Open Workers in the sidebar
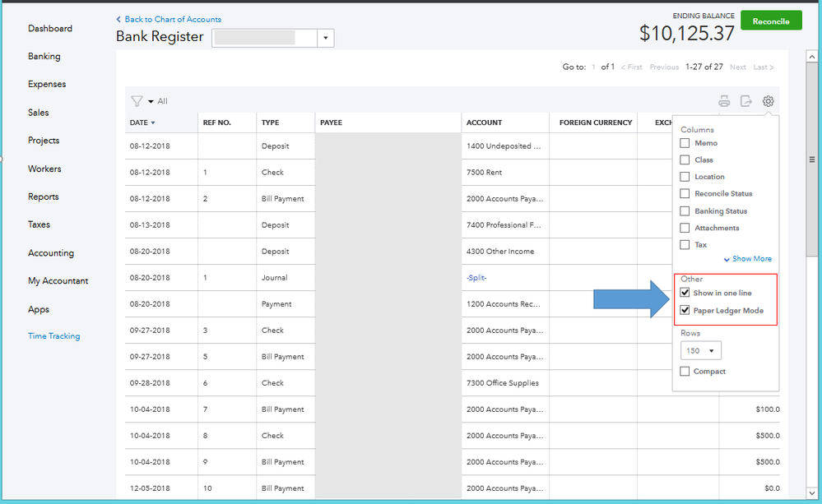Viewport: 822px width, 504px height. pos(44,169)
